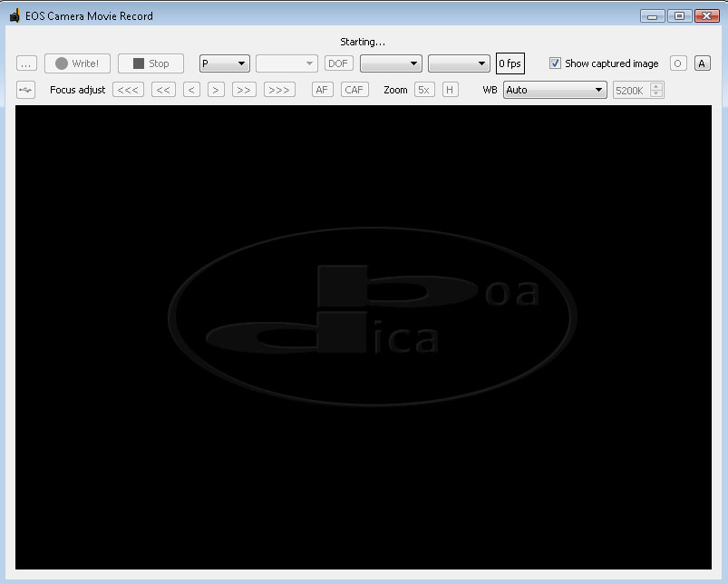Decrease color temperature with down stepper arrow

pyautogui.click(x=656, y=93)
